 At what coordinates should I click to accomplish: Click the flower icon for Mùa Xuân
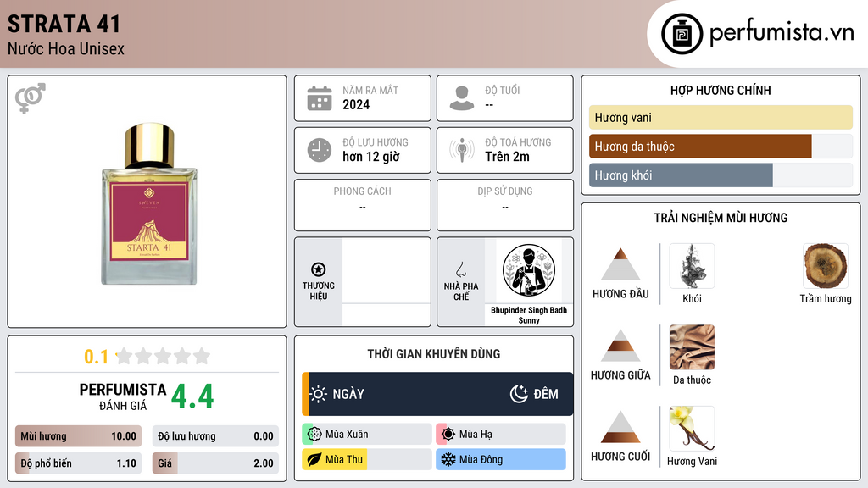tap(314, 435)
